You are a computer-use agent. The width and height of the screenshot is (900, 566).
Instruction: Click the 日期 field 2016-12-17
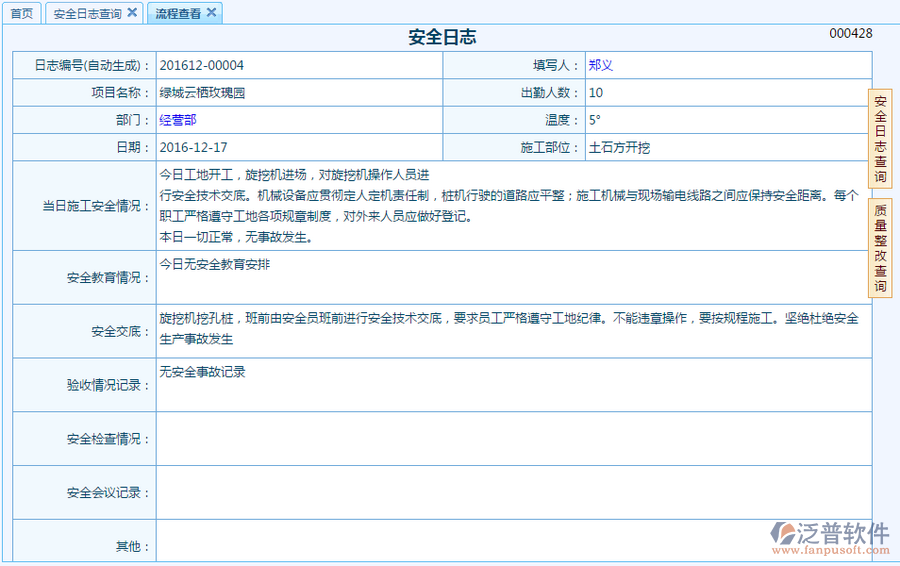tap(193, 147)
